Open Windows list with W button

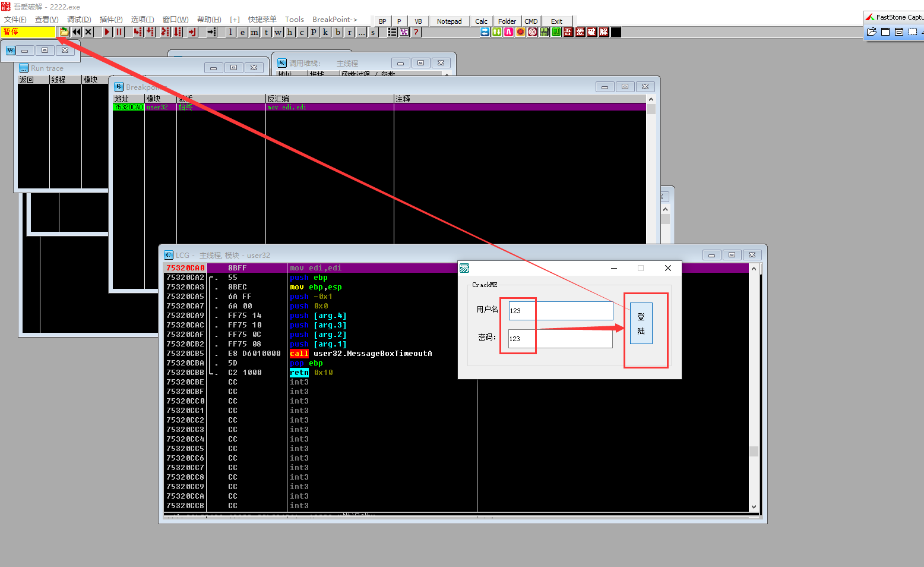[x=278, y=32]
